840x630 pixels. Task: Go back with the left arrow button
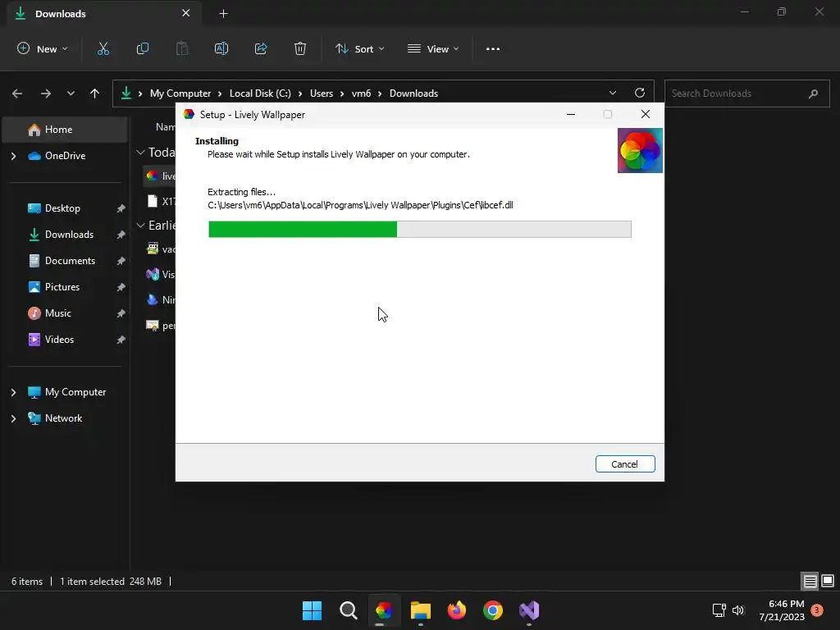[x=17, y=94]
